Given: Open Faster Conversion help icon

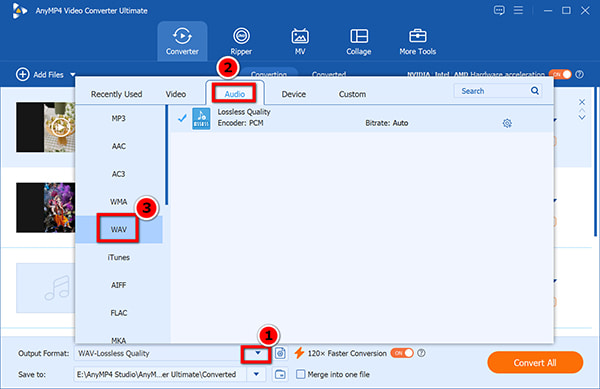Looking at the screenshot, I should (x=421, y=353).
